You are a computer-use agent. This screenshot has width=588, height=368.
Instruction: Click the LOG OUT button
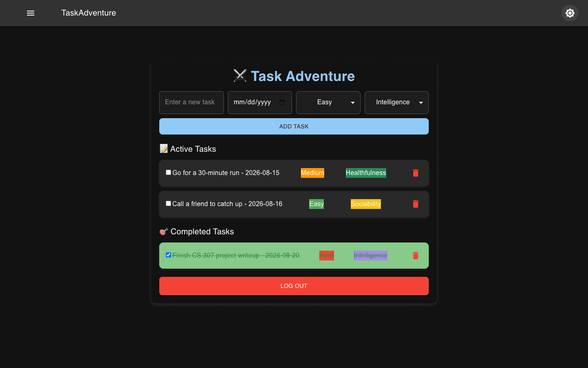point(294,286)
